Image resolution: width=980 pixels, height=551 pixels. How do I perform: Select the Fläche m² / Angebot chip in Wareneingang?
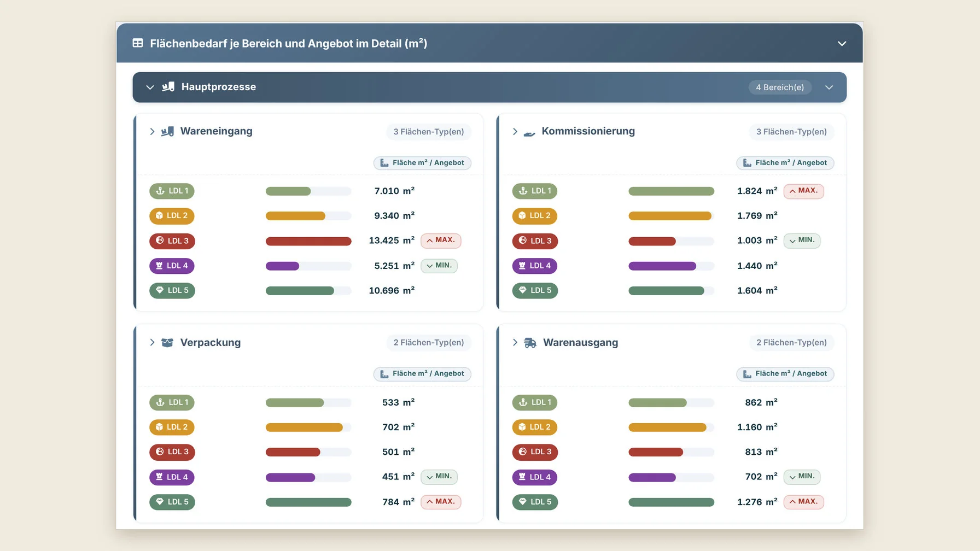pyautogui.click(x=422, y=163)
